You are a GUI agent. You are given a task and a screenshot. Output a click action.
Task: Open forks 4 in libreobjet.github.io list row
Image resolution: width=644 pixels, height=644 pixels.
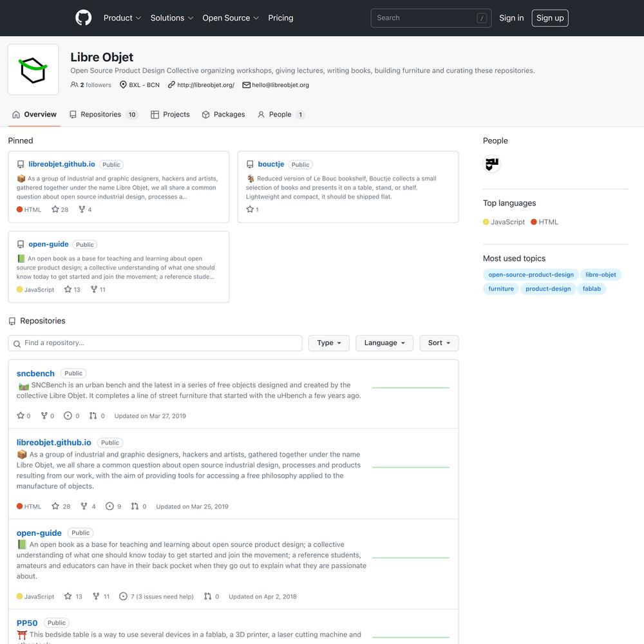[88, 506]
